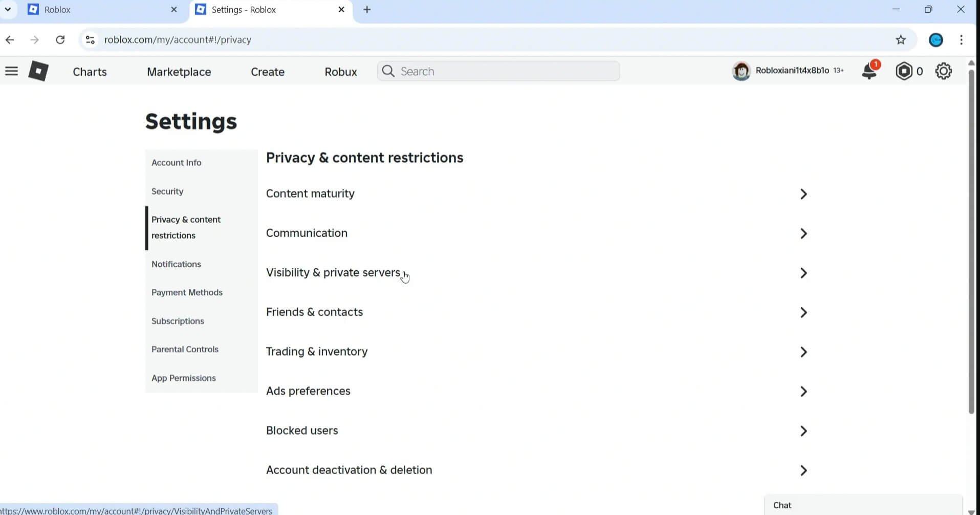Expand the Communication section arrow

[x=803, y=233]
